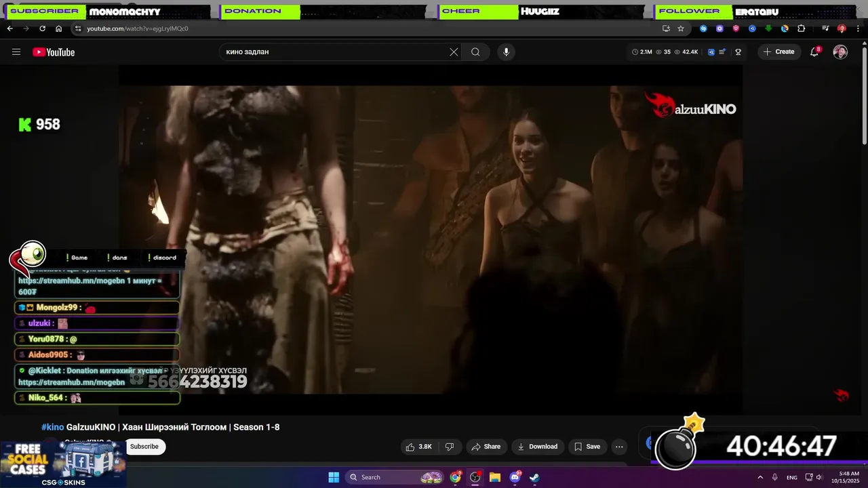Open the Chrome three-dot menu

tap(858, 28)
